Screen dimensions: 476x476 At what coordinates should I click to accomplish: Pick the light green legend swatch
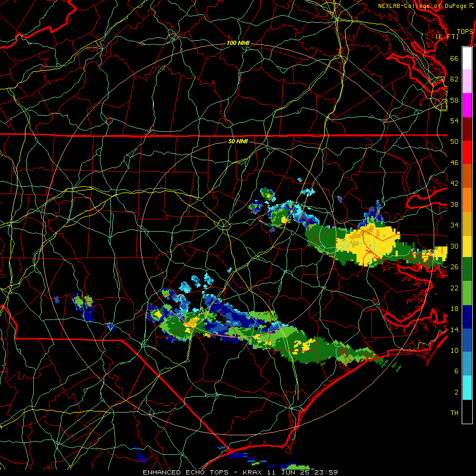[467, 293]
